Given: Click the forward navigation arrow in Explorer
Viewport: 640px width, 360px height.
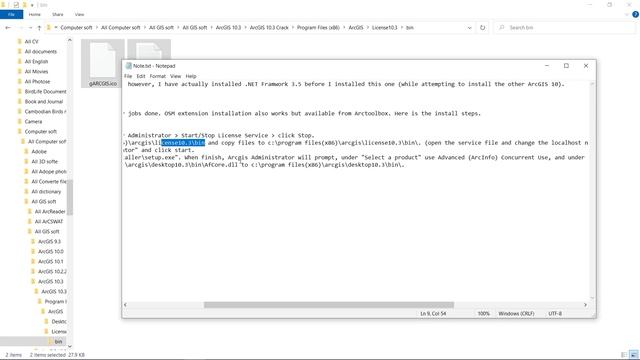Looking at the screenshot, I should coord(22,28).
